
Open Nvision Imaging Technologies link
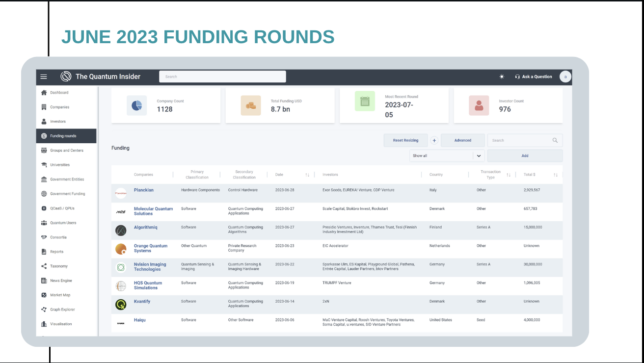pyautogui.click(x=150, y=267)
